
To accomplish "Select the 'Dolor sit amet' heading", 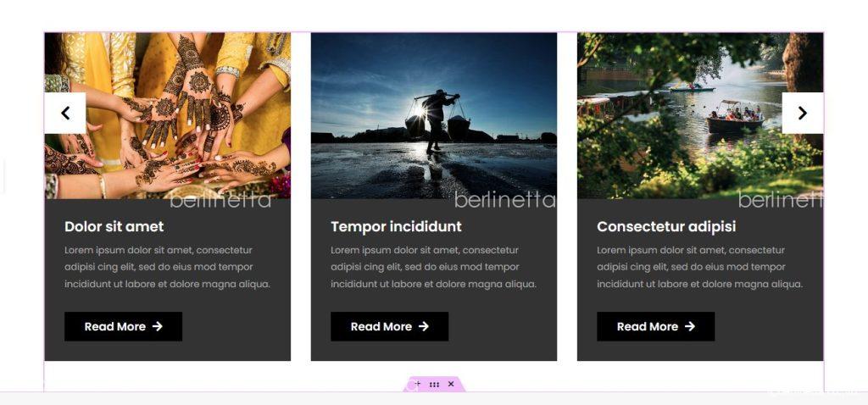I will point(114,227).
